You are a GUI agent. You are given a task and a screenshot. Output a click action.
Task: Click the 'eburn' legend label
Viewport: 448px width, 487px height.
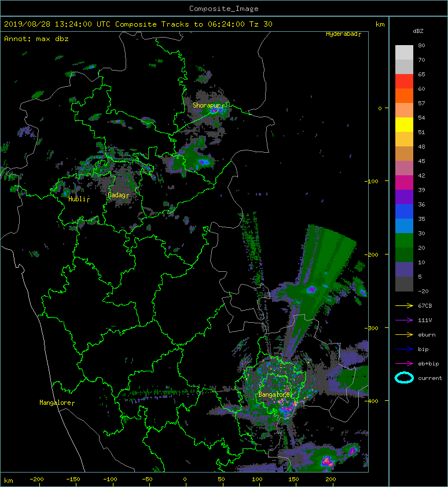click(x=427, y=335)
